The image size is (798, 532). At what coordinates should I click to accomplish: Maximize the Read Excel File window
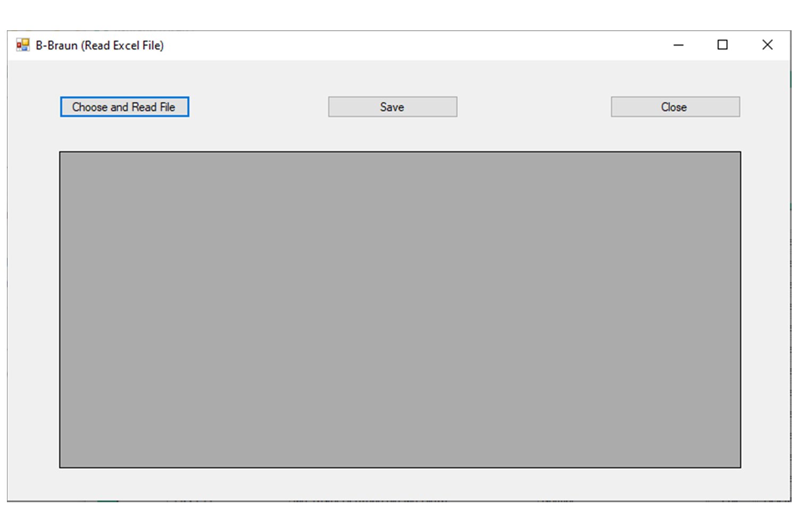(722, 45)
